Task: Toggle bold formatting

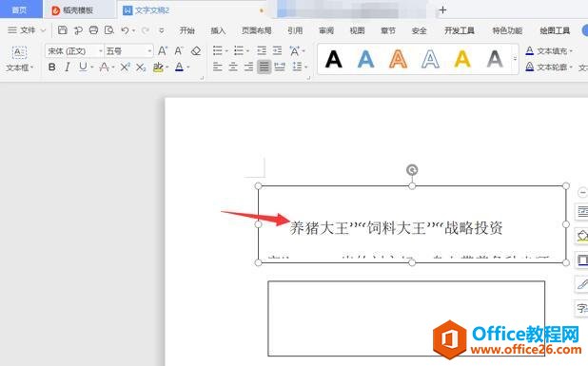Action: tap(52, 67)
